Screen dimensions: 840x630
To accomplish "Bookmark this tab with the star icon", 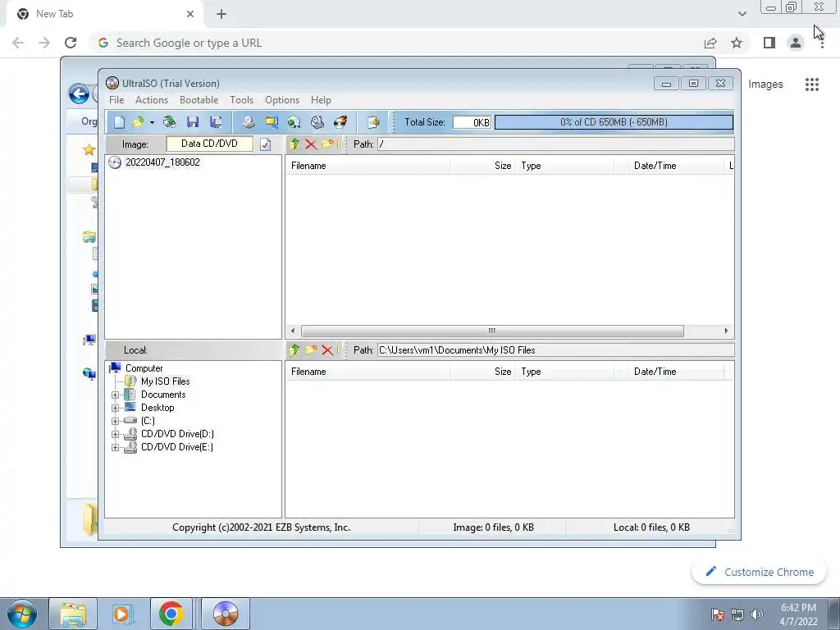I will tap(737, 43).
